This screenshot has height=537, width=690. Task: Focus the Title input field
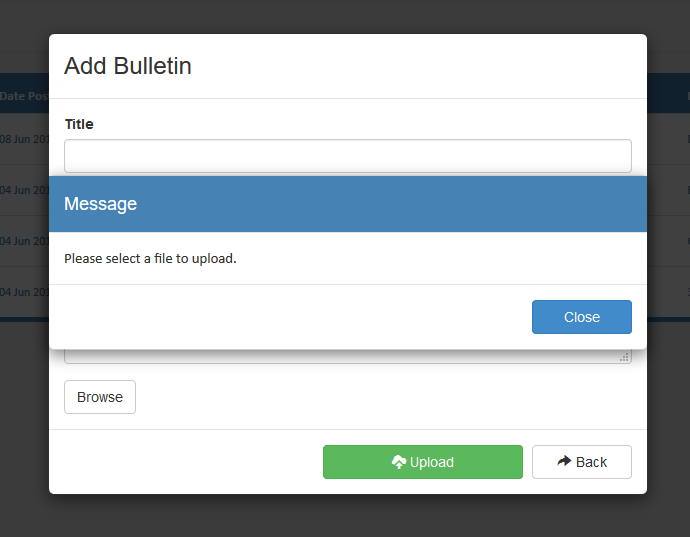(x=348, y=156)
